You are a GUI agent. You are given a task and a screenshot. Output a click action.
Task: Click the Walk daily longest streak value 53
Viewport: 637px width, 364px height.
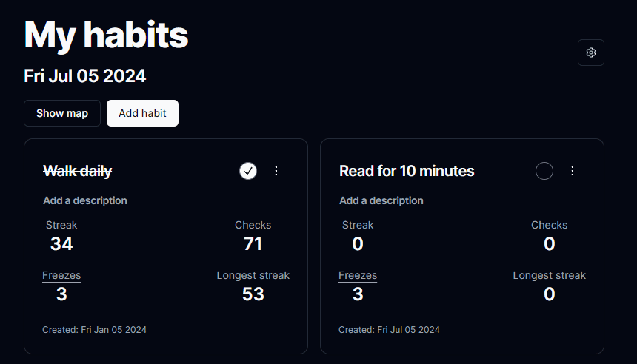click(253, 294)
